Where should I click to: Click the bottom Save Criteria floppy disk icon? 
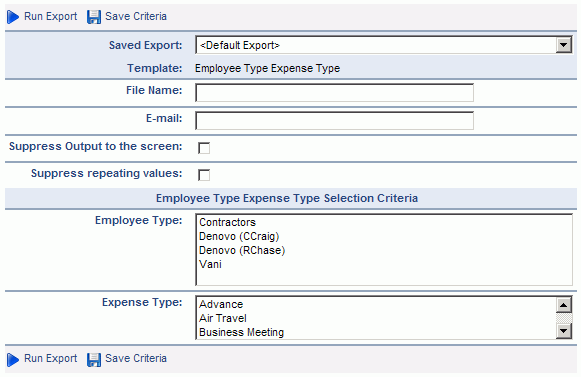coord(94,359)
